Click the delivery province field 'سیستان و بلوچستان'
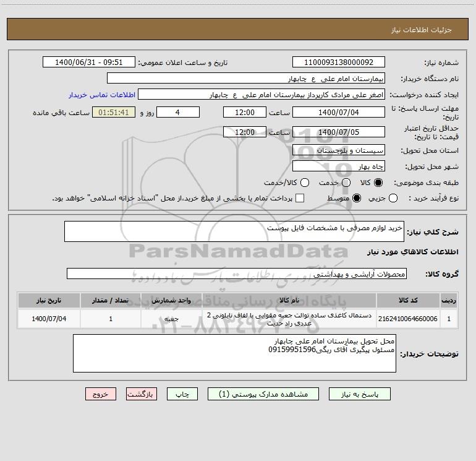 [x=339, y=150]
